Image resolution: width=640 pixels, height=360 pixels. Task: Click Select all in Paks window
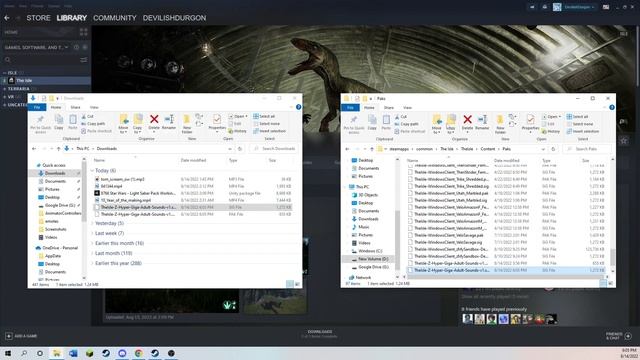[578, 117]
